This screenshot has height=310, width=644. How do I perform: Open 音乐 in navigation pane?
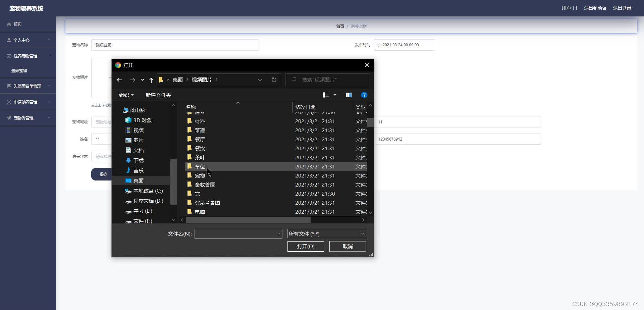click(135, 170)
